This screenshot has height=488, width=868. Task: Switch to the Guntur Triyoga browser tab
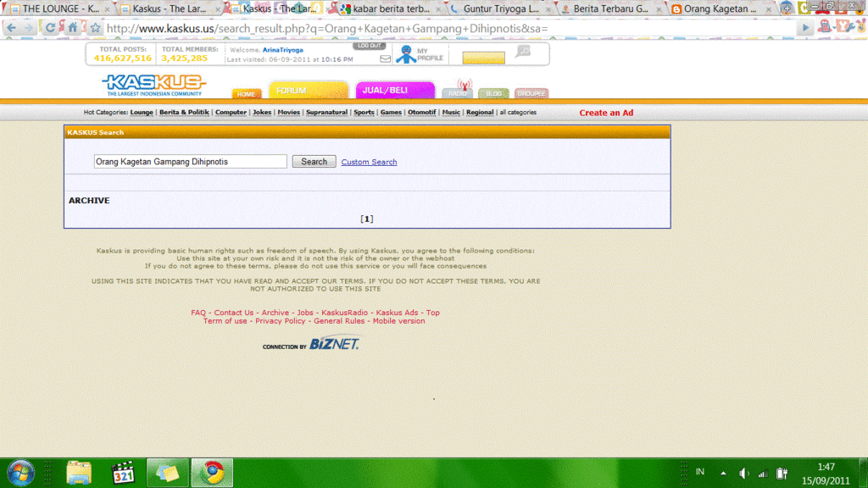pos(500,8)
